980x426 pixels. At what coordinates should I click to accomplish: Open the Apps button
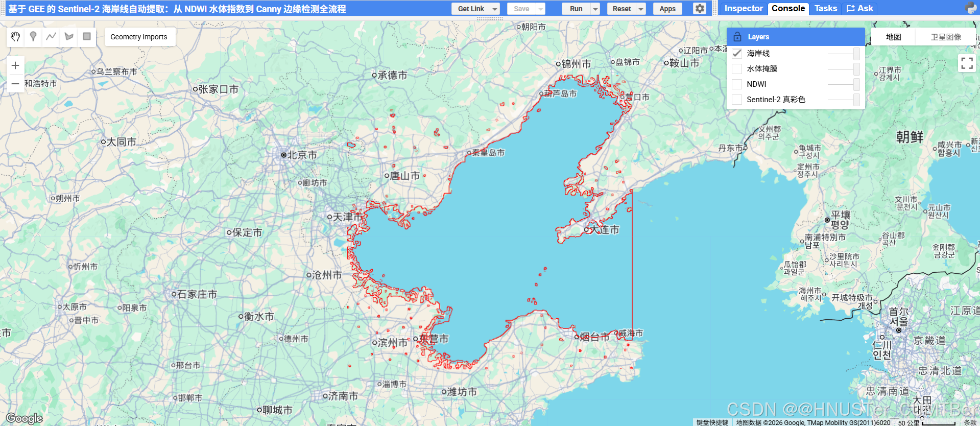pos(667,9)
